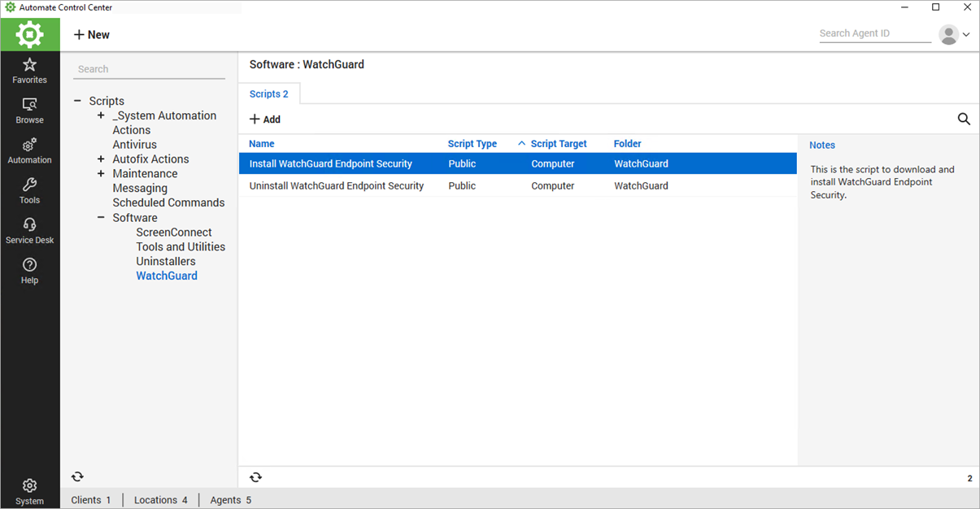Open the Service Desk section
Image resolution: width=980 pixels, height=509 pixels.
[x=29, y=230]
